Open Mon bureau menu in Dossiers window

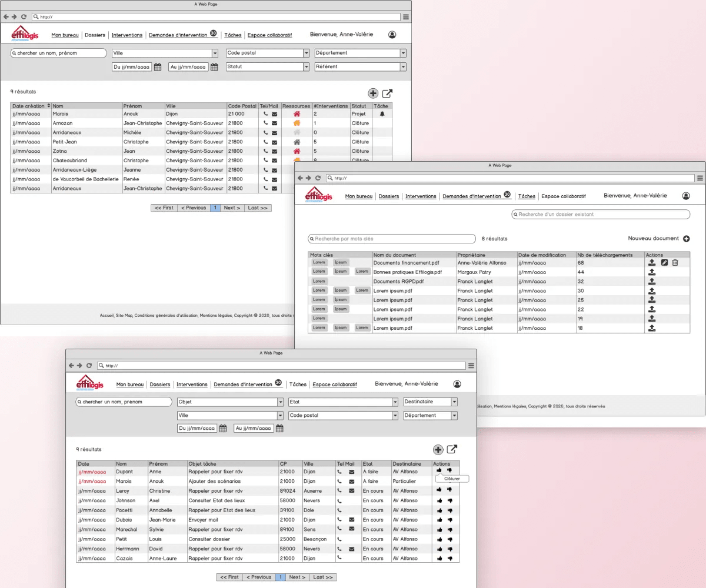(65, 35)
